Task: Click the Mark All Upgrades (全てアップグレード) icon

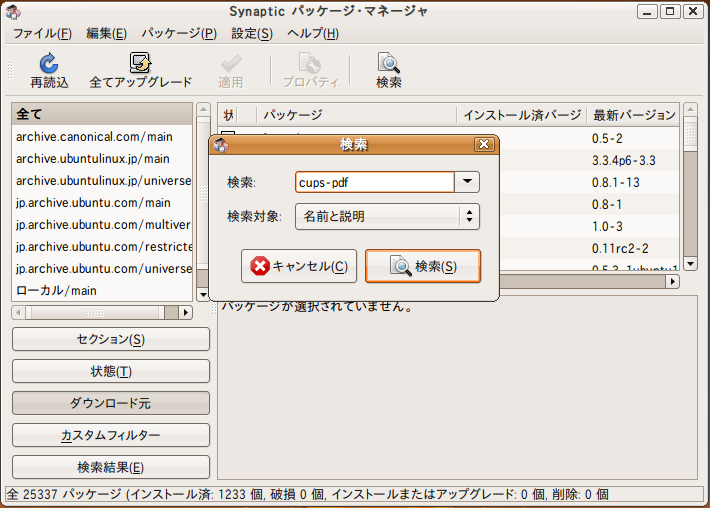Action: click(140, 64)
